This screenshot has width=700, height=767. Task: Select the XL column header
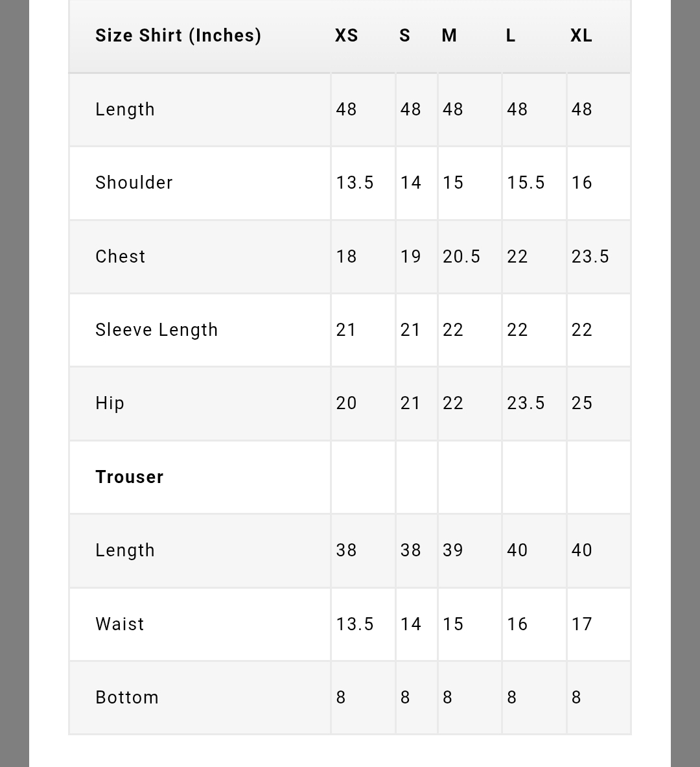tap(581, 36)
